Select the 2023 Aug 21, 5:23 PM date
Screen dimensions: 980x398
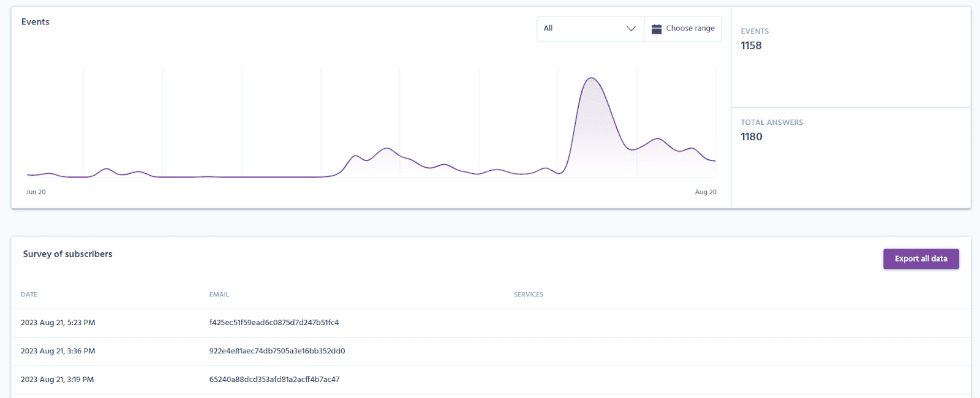click(58, 323)
